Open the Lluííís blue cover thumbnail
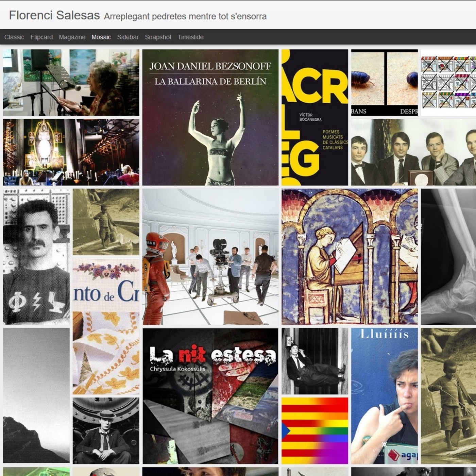Screen dimensions: 476x476 pyautogui.click(x=385, y=396)
